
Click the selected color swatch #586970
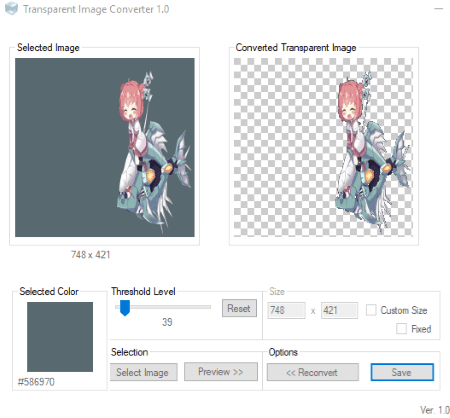click(x=60, y=337)
